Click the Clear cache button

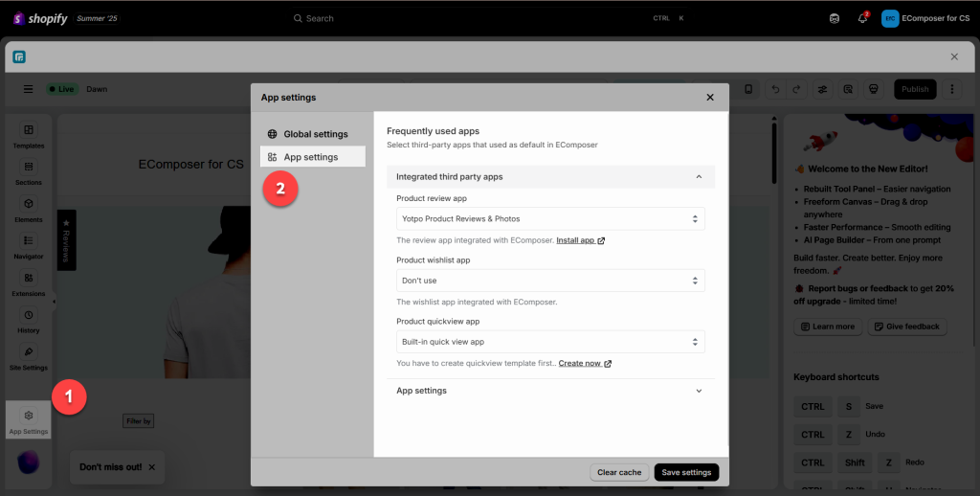(x=619, y=472)
